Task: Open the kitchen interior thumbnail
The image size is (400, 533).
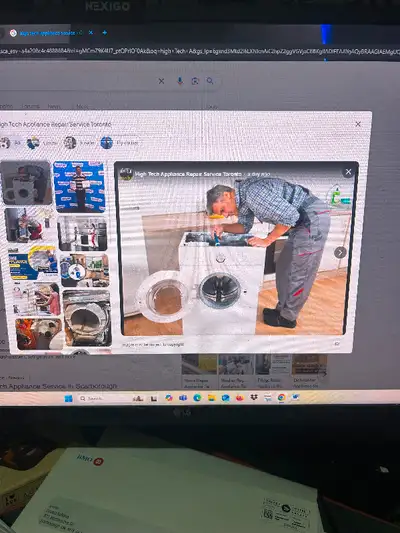Action: click(x=83, y=234)
